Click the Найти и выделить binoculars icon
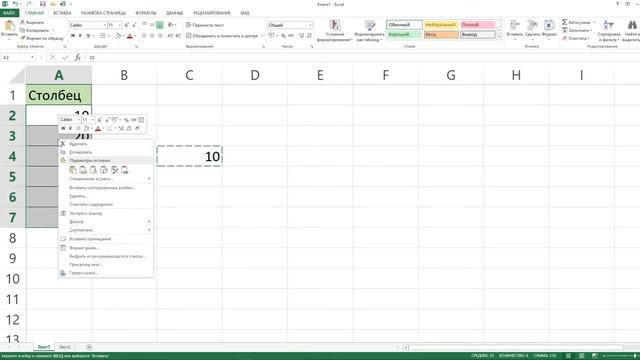 click(x=632, y=25)
